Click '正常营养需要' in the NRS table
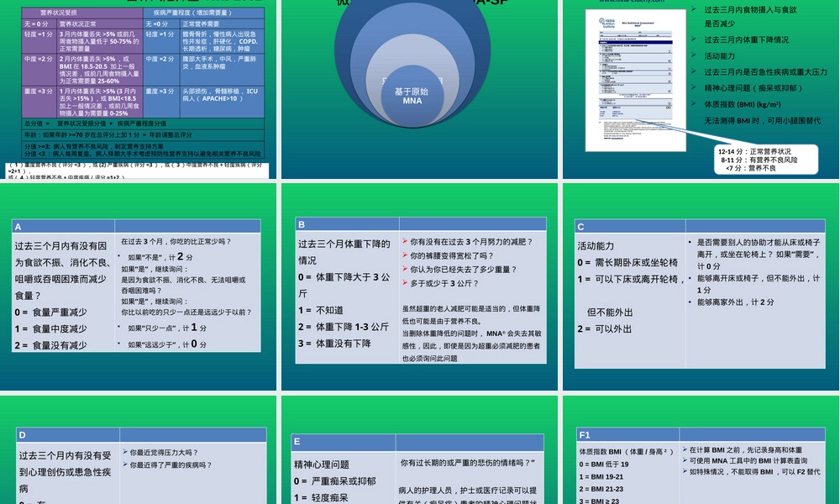 tap(201, 24)
